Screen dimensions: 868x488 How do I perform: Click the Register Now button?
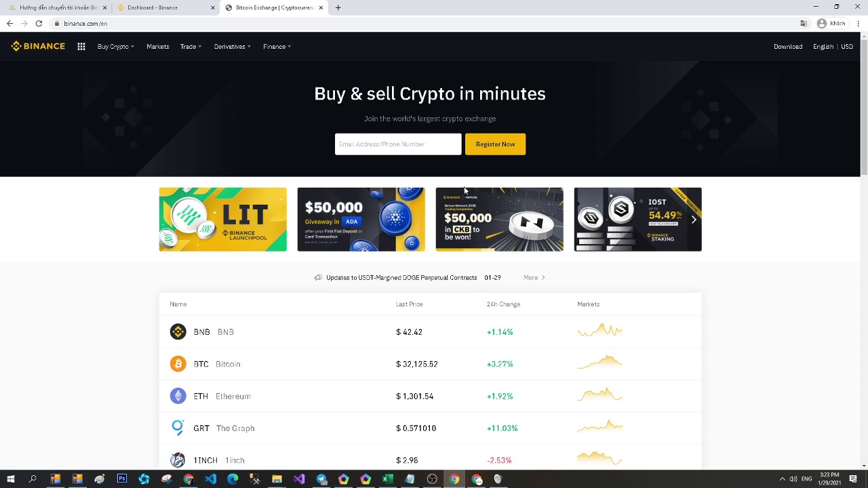(495, 144)
